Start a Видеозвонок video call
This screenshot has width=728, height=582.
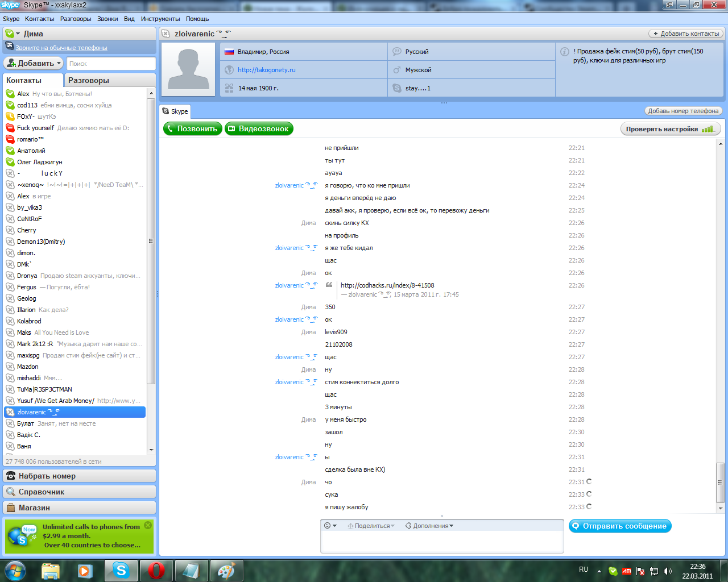click(259, 129)
